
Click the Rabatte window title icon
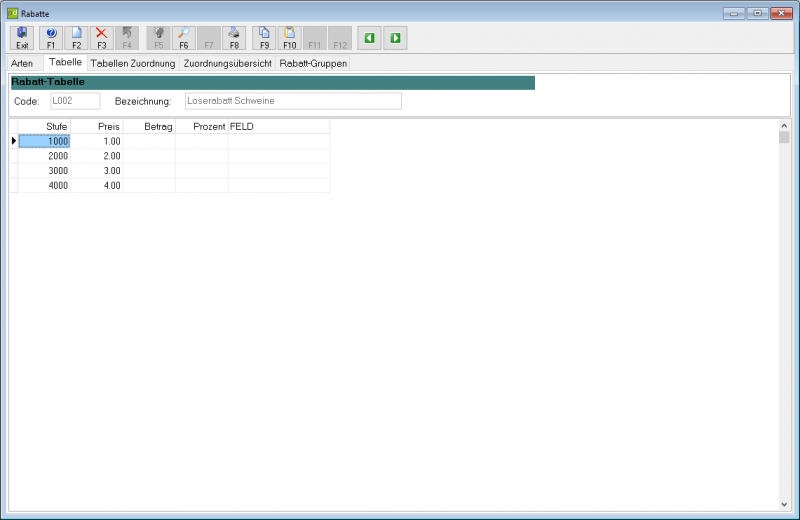[13, 13]
